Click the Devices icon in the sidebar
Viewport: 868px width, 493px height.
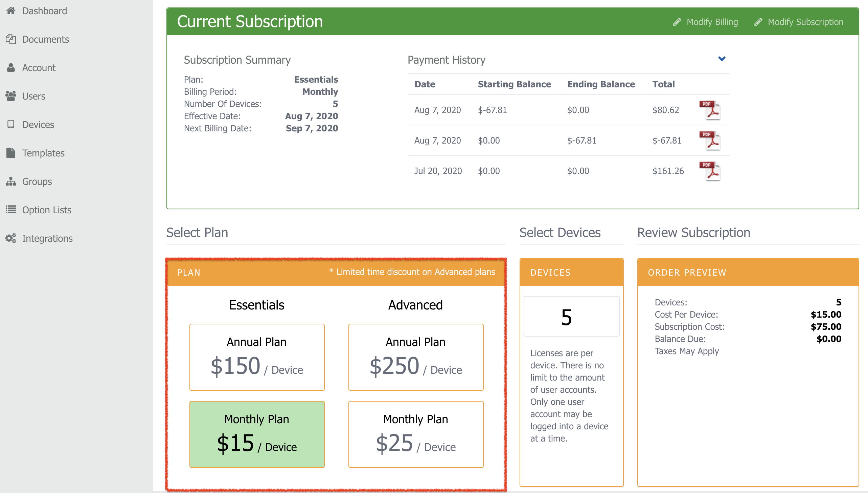click(x=11, y=125)
